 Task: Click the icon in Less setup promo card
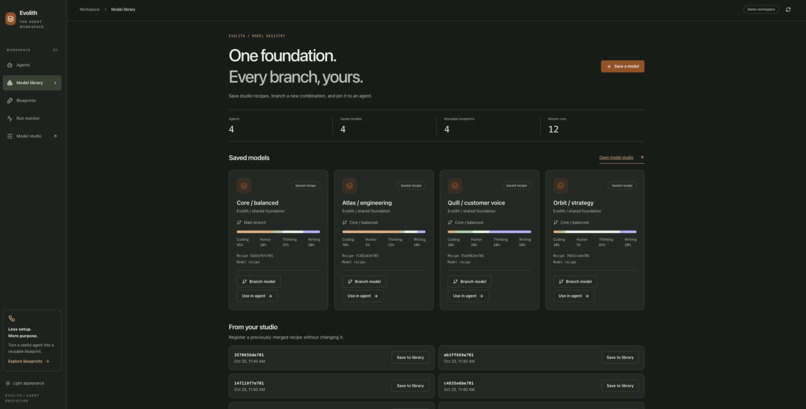[12, 319]
